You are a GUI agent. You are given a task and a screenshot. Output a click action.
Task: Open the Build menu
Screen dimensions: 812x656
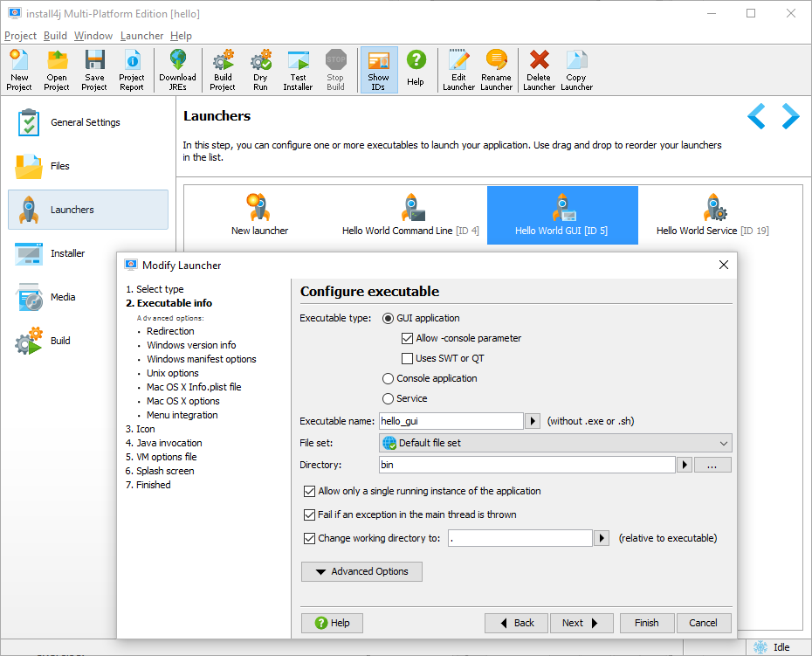coord(55,36)
